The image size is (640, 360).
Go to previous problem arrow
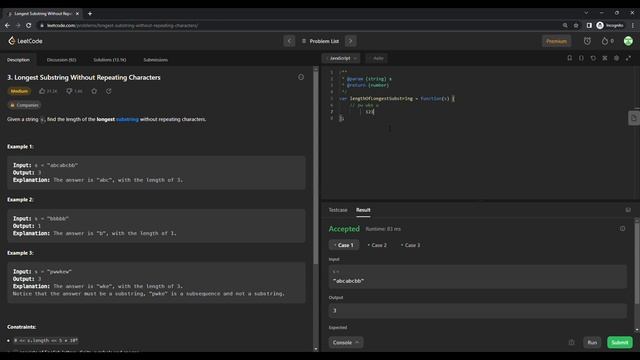coord(289,41)
